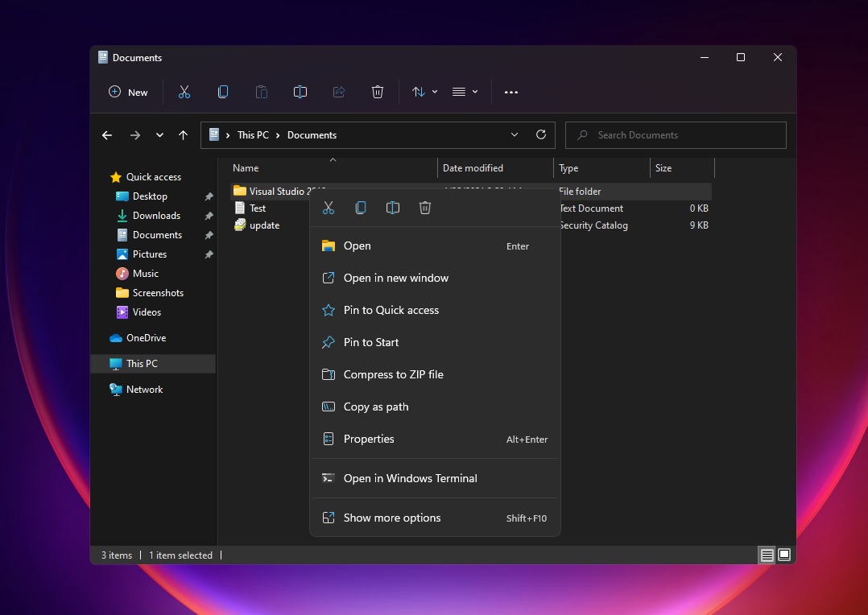Click the Copy icon inside the context menu
Screen dimensions: 868x615
coord(361,208)
